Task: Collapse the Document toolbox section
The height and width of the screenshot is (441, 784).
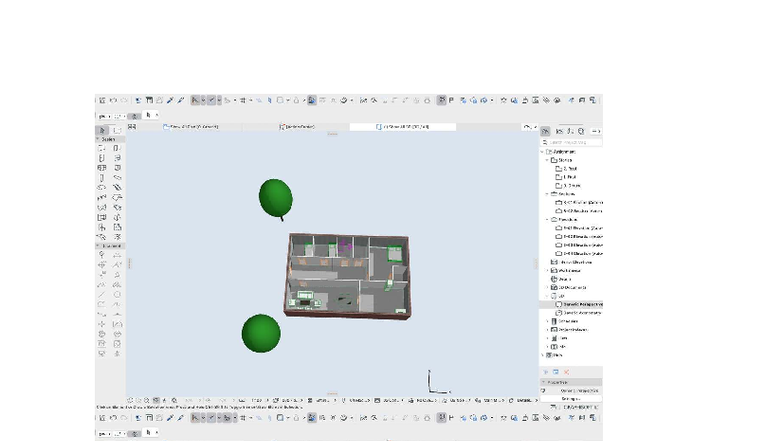Action: [98, 246]
